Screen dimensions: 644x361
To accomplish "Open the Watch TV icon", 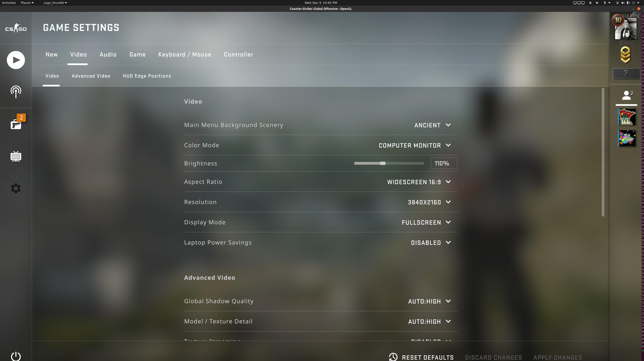I will tap(16, 156).
